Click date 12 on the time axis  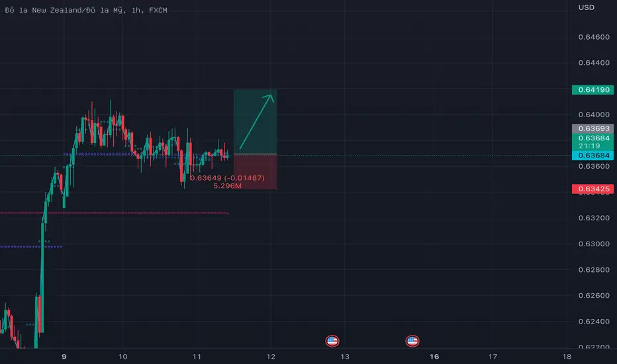coord(271,357)
